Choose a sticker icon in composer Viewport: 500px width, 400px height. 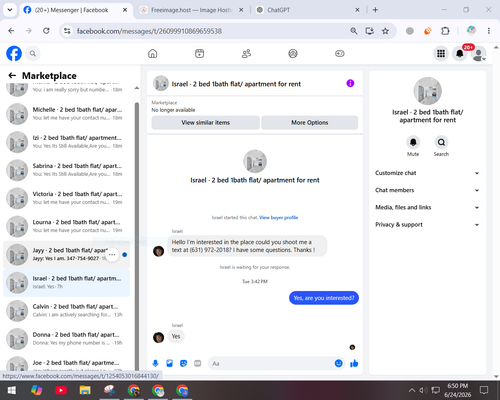pos(183,363)
